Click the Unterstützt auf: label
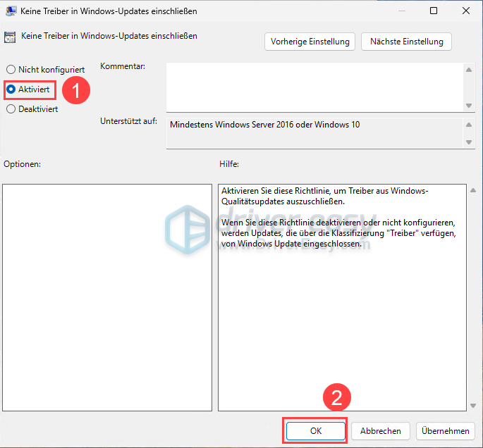This screenshot has width=483, height=448. point(128,121)
